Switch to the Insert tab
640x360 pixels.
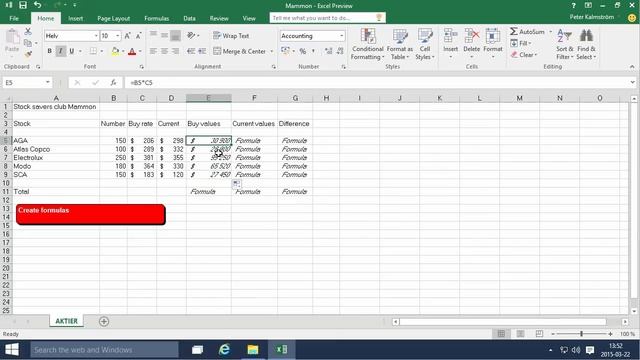[x=76, y=18]
